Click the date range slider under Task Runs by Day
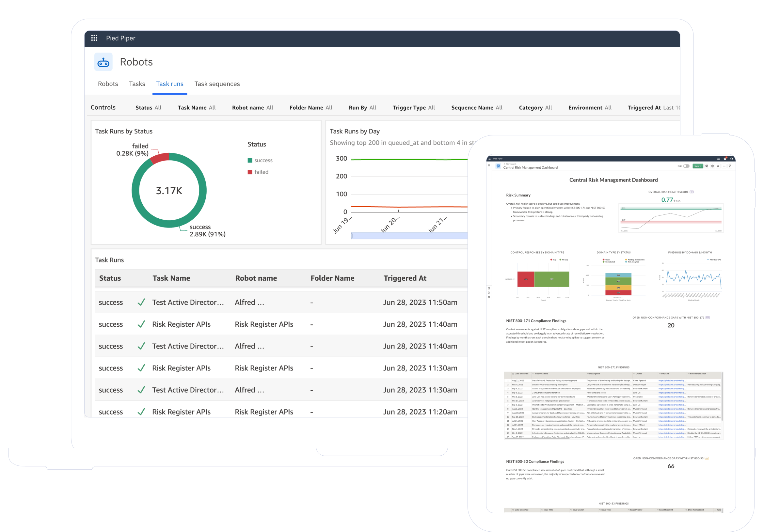 [x=409, y=236]
